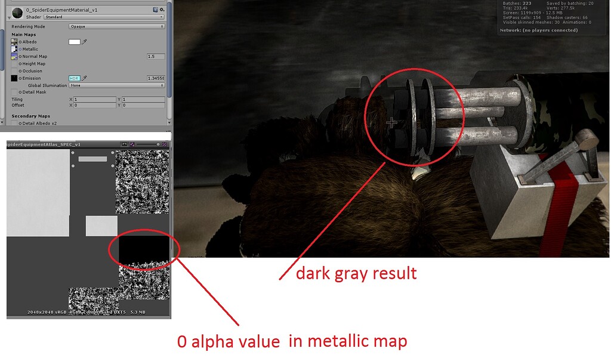611x364 pixels.
Task: Open the Global Illumination None dropdown
Action: point(117,85)
